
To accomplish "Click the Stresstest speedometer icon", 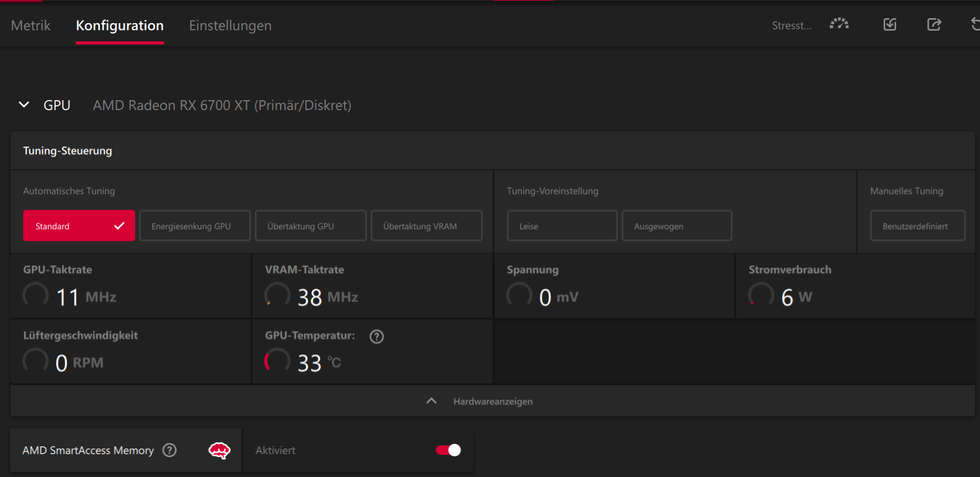I will coord(839,24).
